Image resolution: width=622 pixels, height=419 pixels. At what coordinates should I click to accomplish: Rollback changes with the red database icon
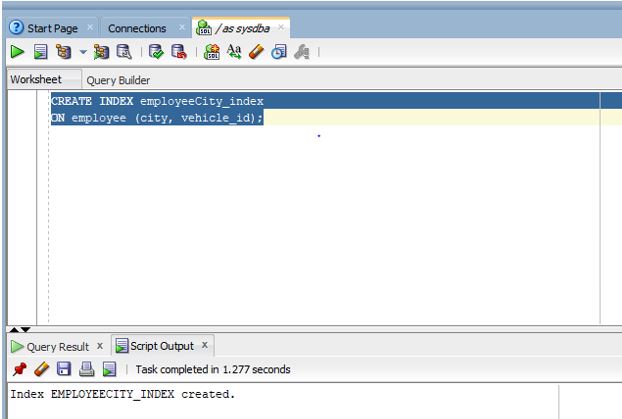point(179,52)
